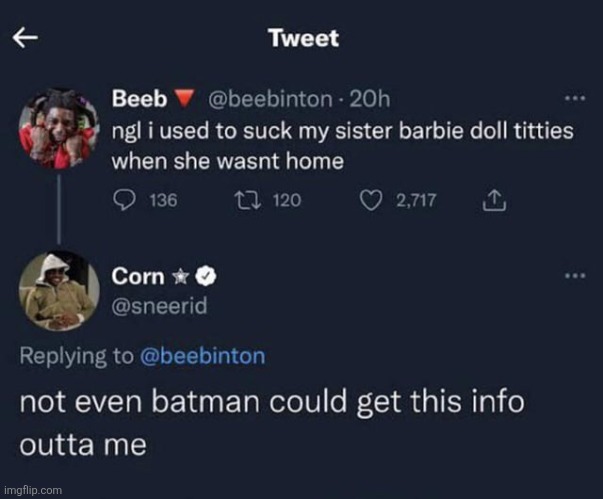Open more options on Corn's reply
The height and width of the screenshot is (499, 603).
pos(574,275)
